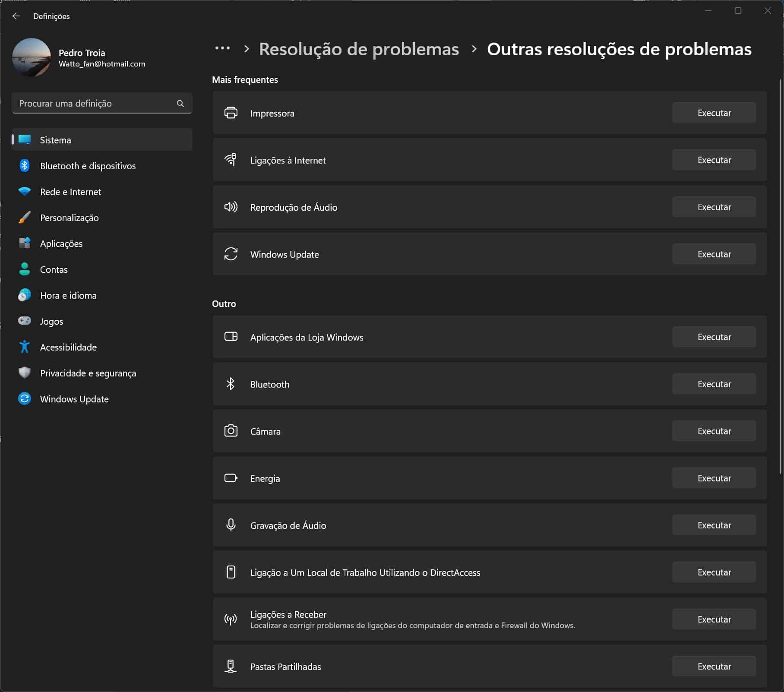
Task: Click the Pedro Troia profile picture
Action: (x=32, y=57)
